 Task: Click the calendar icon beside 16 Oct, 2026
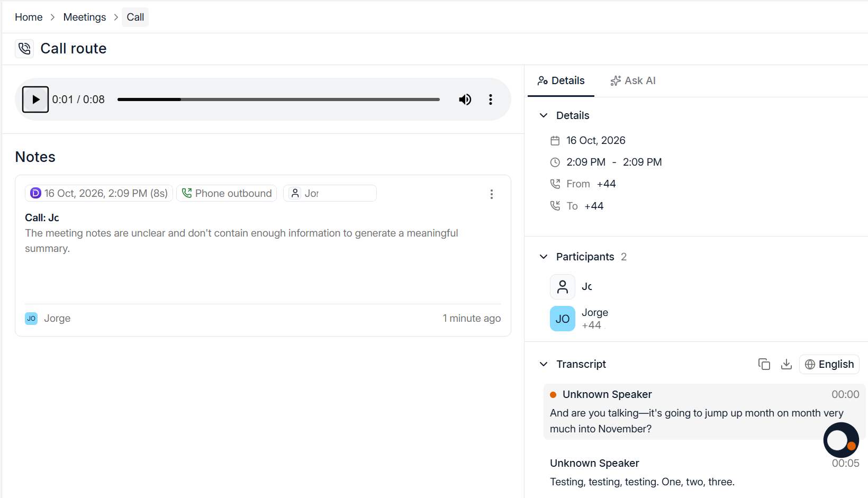555,141
